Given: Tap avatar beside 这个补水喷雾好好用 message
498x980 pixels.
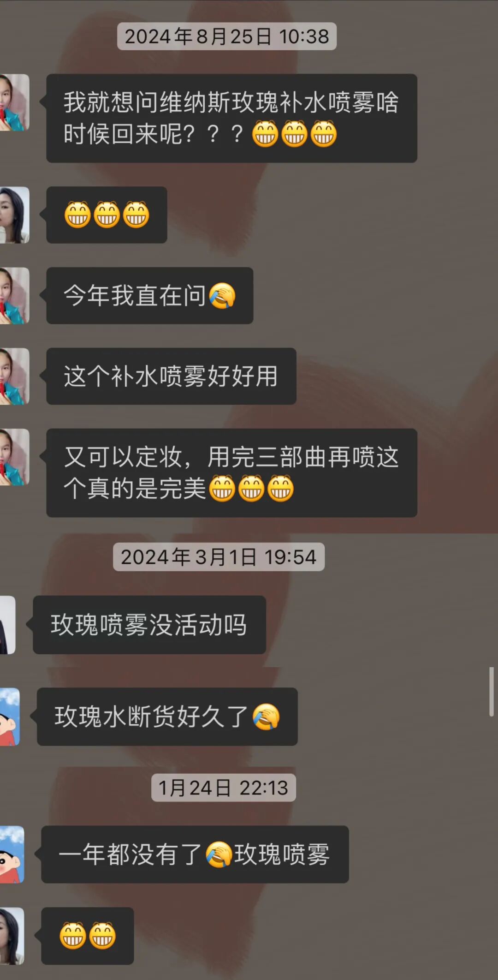Looking at the screenshot, I should [14, 376].
